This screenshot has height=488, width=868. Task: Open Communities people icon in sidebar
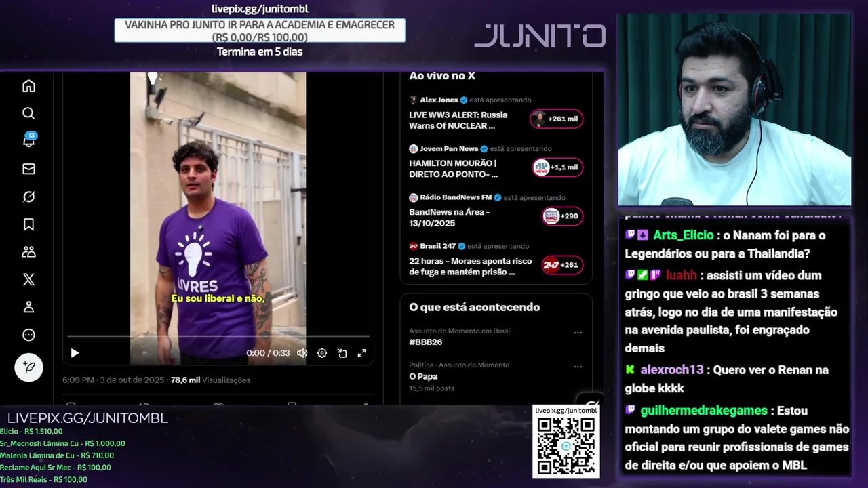[28, 252]
